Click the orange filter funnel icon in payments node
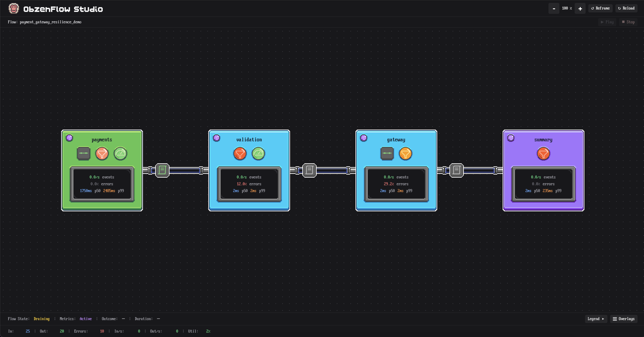Viewport: 644px width, 337px height. (x=102, y=153)
